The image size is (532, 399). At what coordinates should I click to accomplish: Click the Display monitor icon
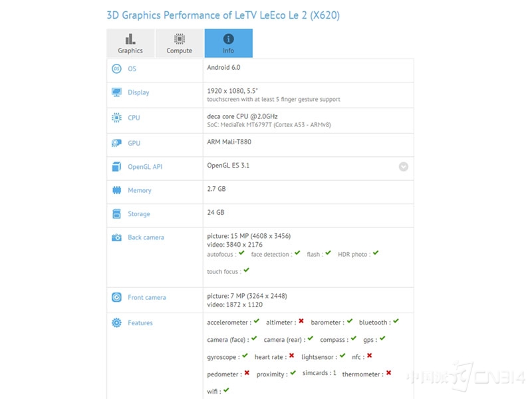[x=116, y=92]
